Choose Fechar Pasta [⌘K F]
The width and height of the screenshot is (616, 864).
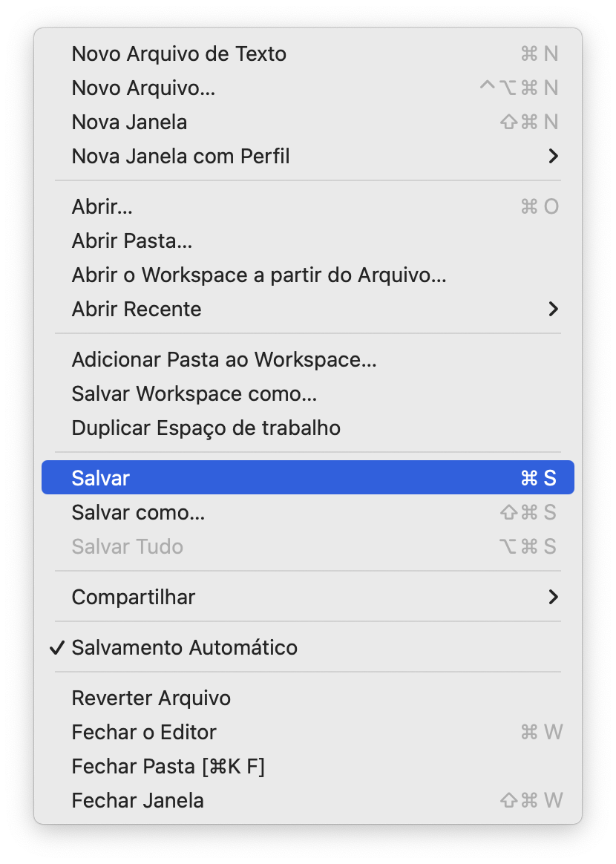(168, 766)
